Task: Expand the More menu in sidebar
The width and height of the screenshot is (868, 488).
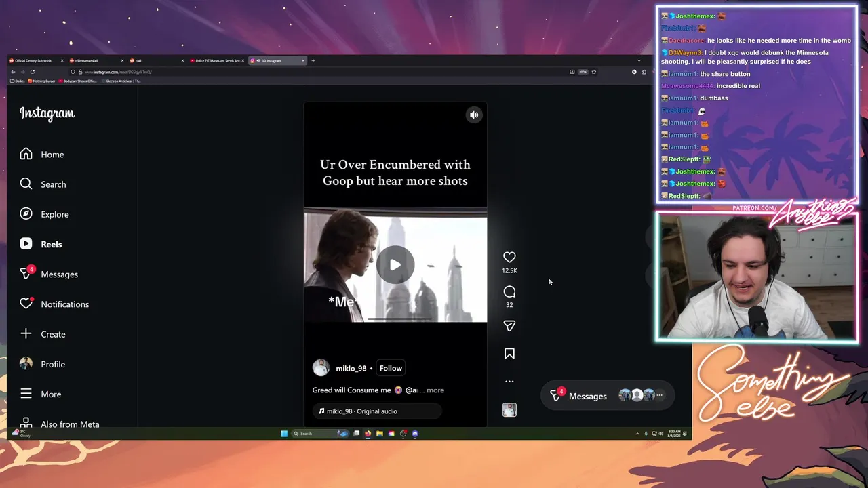Action: pos(41,394)
